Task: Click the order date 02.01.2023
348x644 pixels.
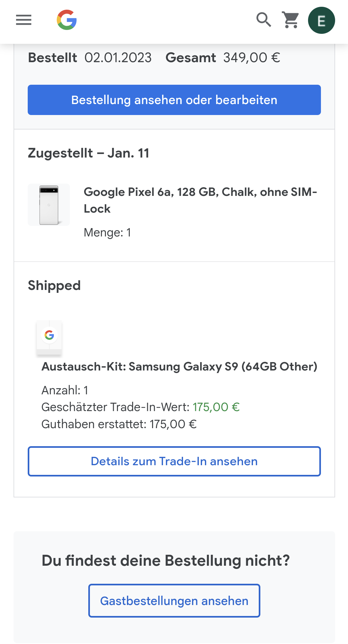Action: click(x=118, y=58)
